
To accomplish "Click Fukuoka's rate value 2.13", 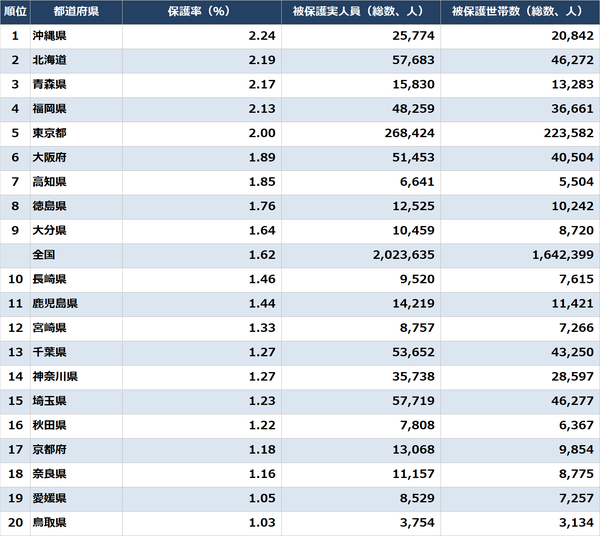I will (x=262, y=109).
